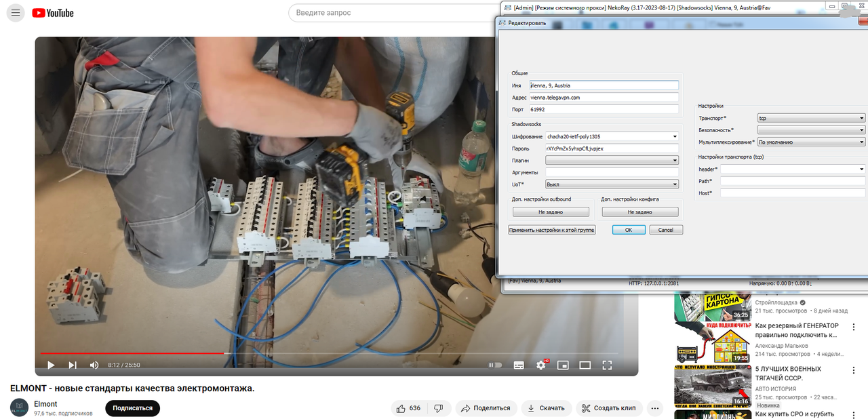The height and width of the screenshot is (419, 868).
Task: Click Не задано under outbound settings
Action: click(551, 212)
